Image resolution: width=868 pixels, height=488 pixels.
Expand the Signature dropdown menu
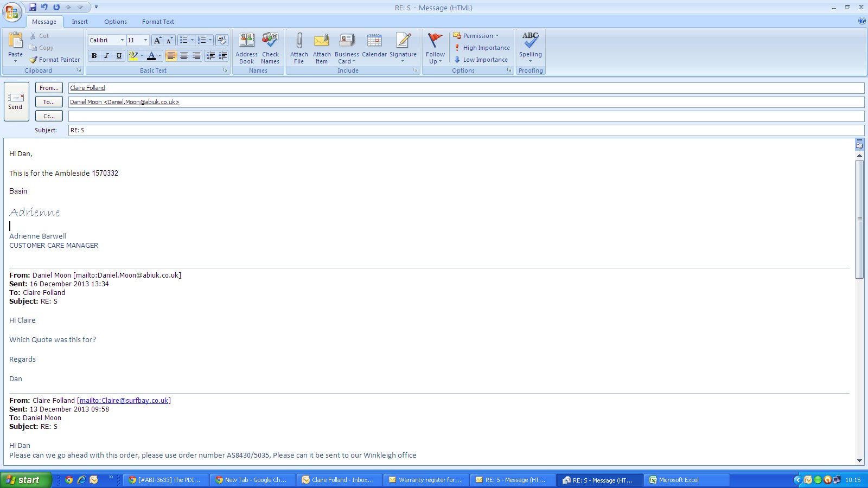pyautogui.click(x=403, y=61)
